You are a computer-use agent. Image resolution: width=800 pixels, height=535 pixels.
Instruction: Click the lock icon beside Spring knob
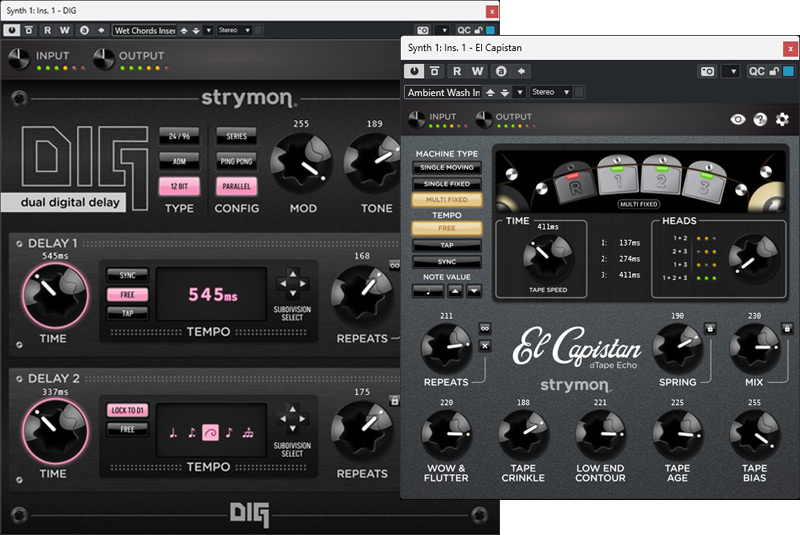(710, 327)
